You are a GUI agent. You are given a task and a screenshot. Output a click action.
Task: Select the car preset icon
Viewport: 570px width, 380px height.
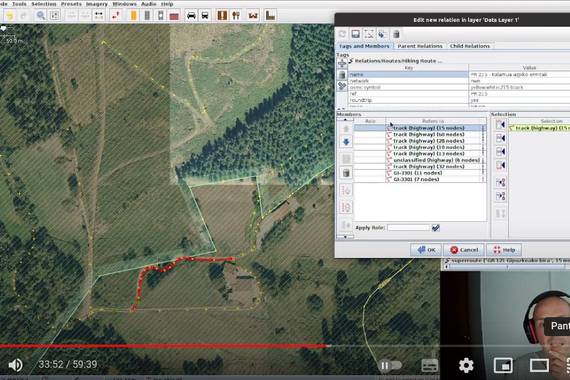[x=191, y=15]
